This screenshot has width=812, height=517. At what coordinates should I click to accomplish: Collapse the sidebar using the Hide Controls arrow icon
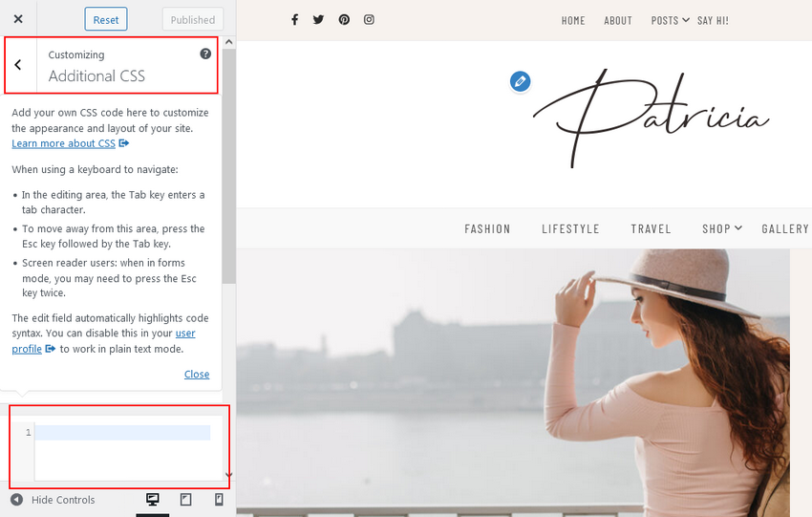pyautogui.click(x=16, y=500)
